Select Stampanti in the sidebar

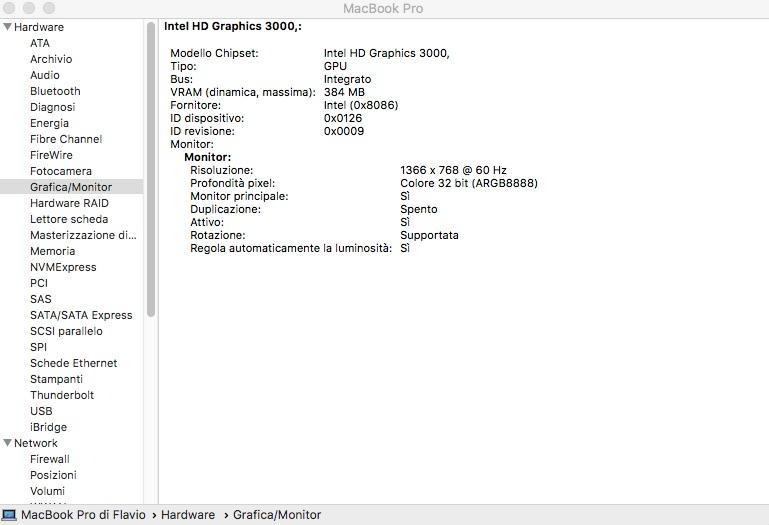[56, 379]
